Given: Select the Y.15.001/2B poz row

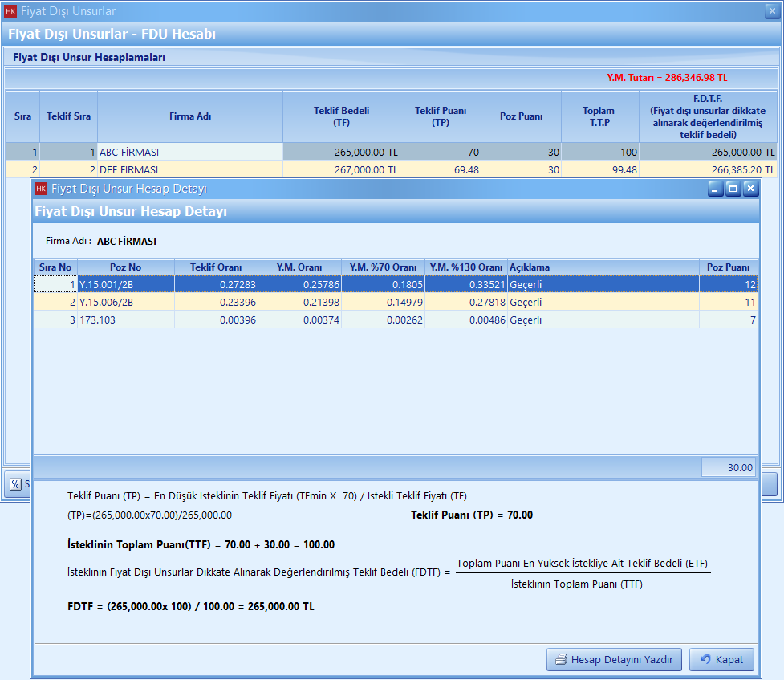Looking at the screenshot, I should [x=125, y=284].
